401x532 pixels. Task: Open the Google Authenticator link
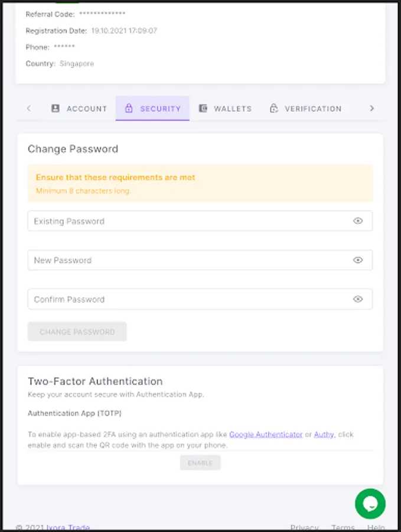266,434
